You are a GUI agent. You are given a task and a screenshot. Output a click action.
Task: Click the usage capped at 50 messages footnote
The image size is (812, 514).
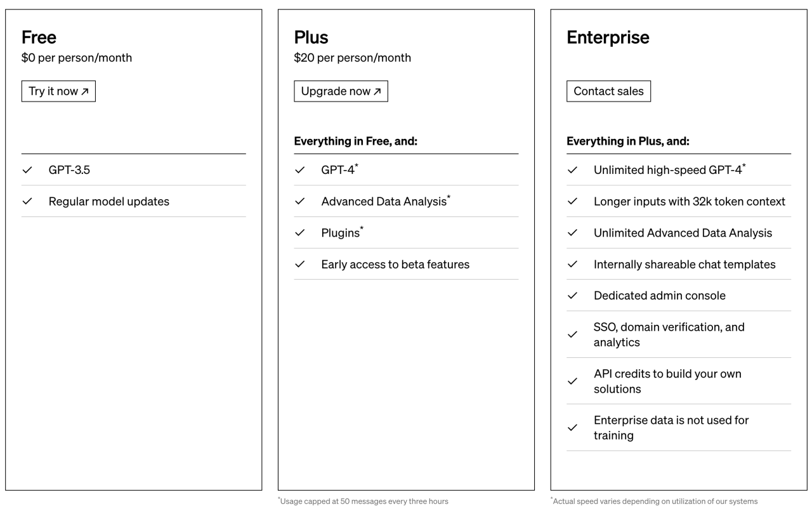pos(363,501)
